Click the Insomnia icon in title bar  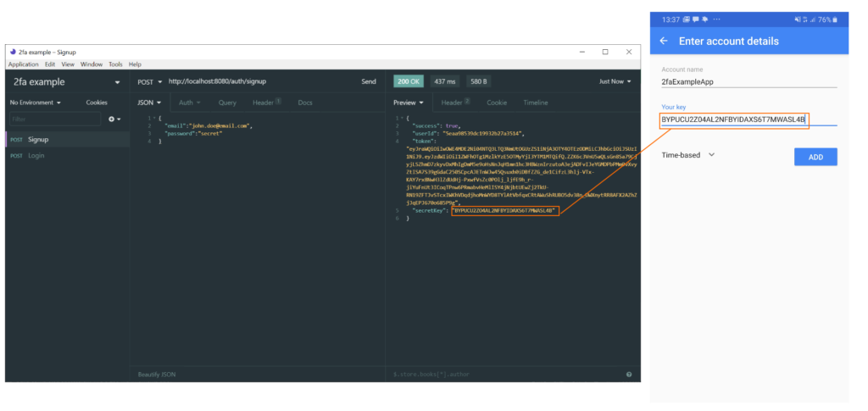pyautogui.click(x=13, y=52)
